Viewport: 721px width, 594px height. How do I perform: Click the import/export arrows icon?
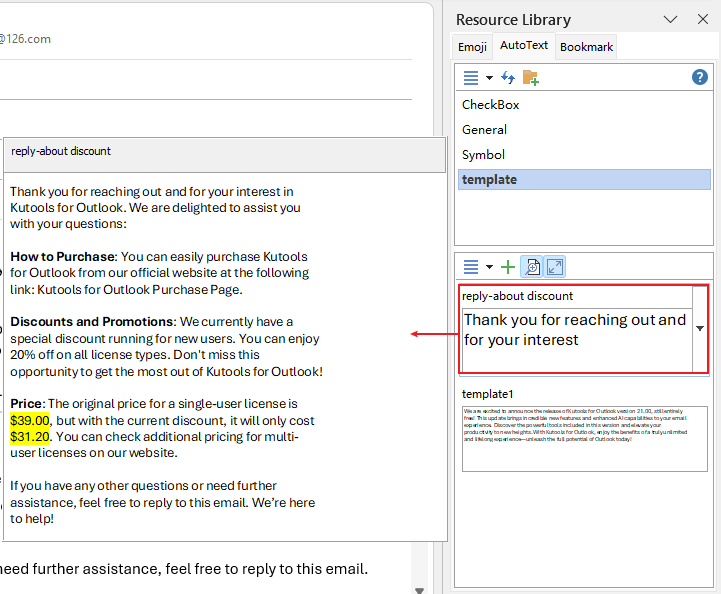(x=508, y=77)
